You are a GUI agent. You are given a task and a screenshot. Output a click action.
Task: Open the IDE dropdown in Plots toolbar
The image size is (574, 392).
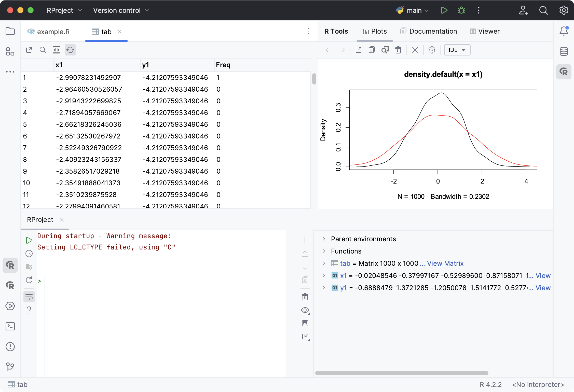(457, 50)
